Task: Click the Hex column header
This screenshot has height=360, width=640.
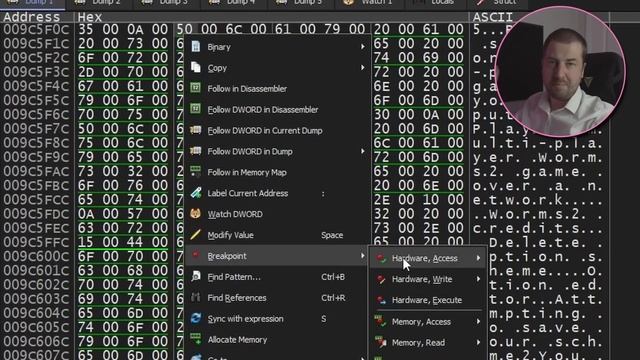Action: 89,17
